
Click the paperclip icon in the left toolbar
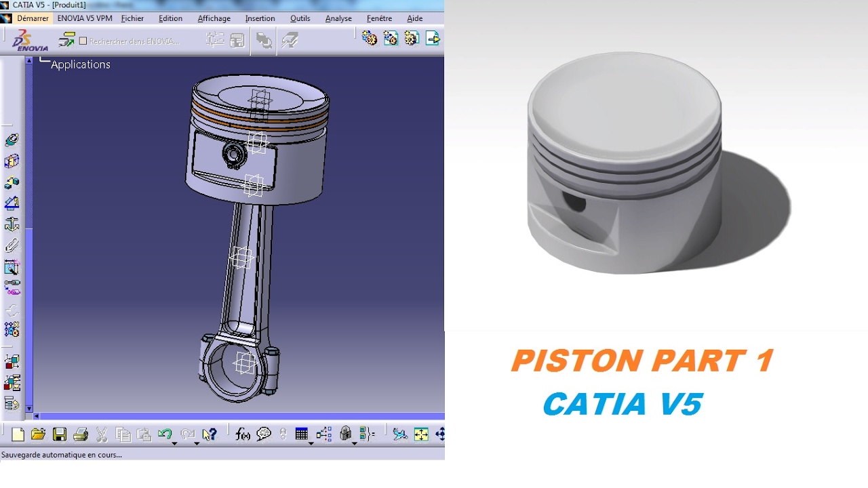tap(12, 245)
